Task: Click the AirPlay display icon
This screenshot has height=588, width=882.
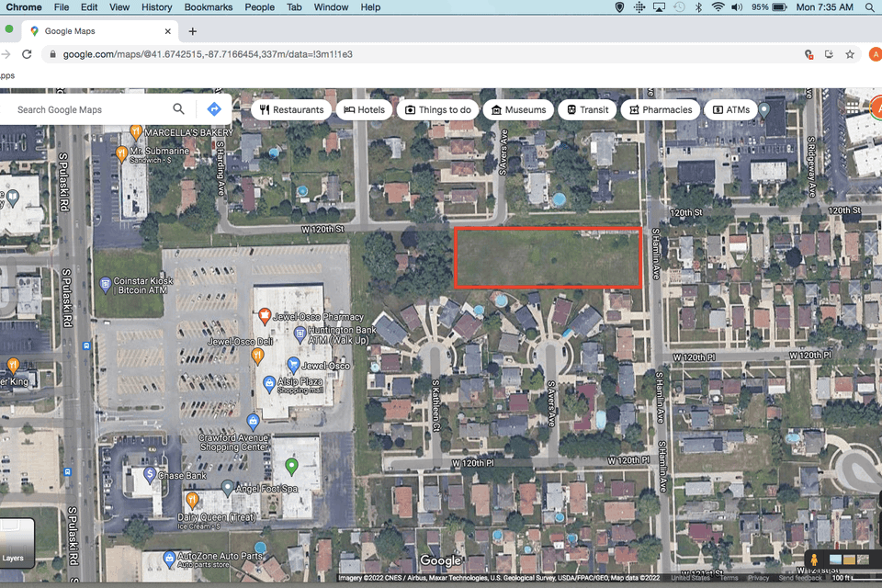Action: coord(659,7)
